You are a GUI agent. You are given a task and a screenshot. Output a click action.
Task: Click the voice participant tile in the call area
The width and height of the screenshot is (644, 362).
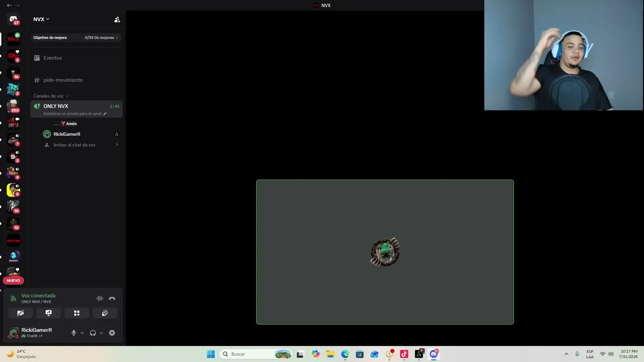(x=385, y=252)
